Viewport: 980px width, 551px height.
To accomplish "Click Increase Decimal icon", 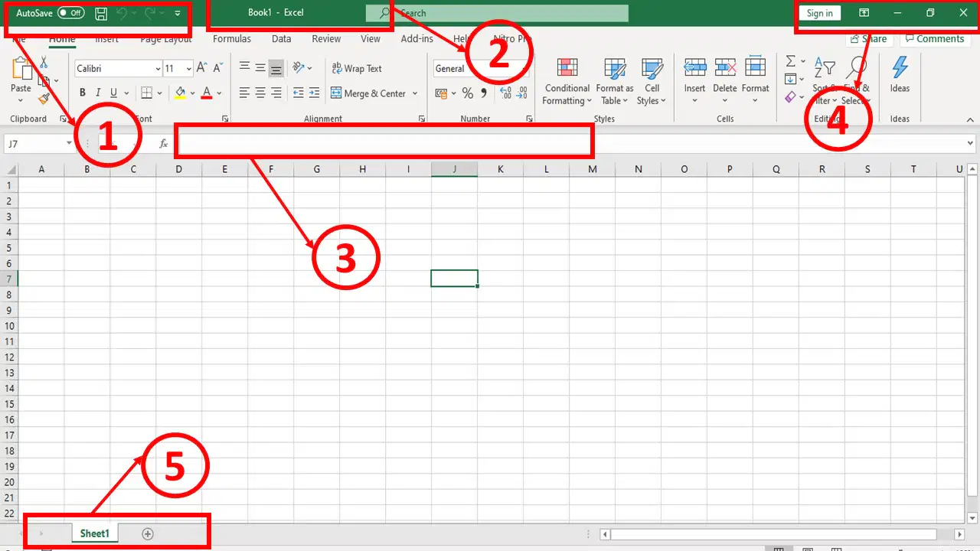I will coord(505,93).
